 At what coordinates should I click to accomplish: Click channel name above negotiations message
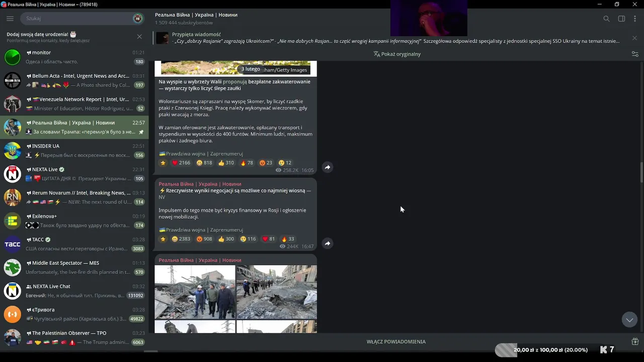click(200, 184)
